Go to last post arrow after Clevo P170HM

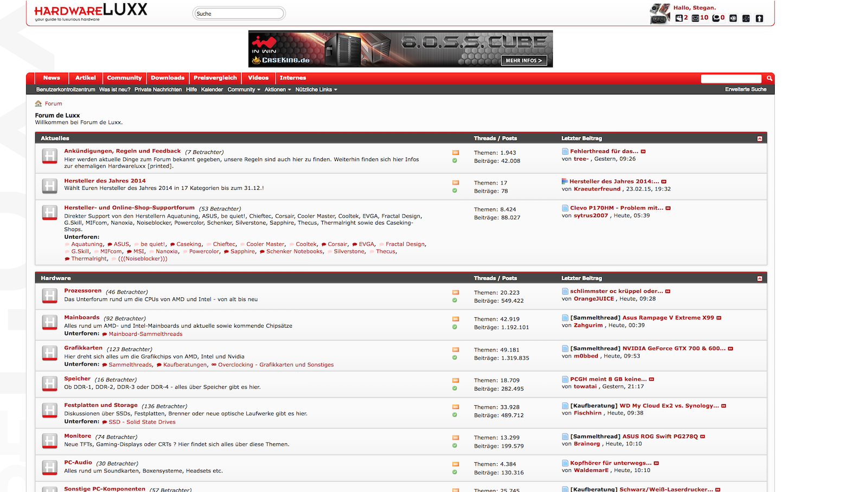(668, 208)
